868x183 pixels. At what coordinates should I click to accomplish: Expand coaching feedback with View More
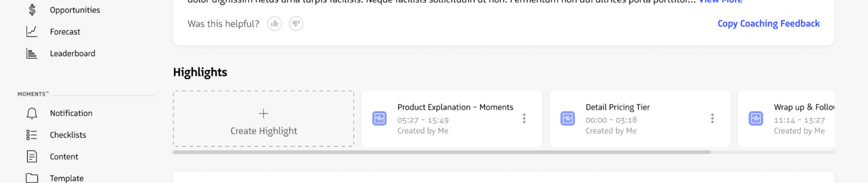[720, 1]
